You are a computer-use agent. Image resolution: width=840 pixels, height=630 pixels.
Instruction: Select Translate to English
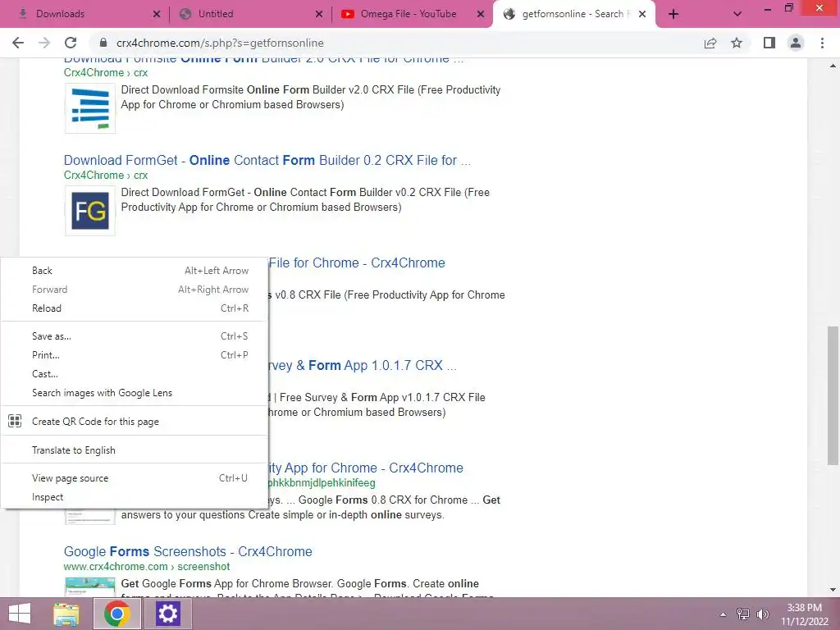[134, 450]
